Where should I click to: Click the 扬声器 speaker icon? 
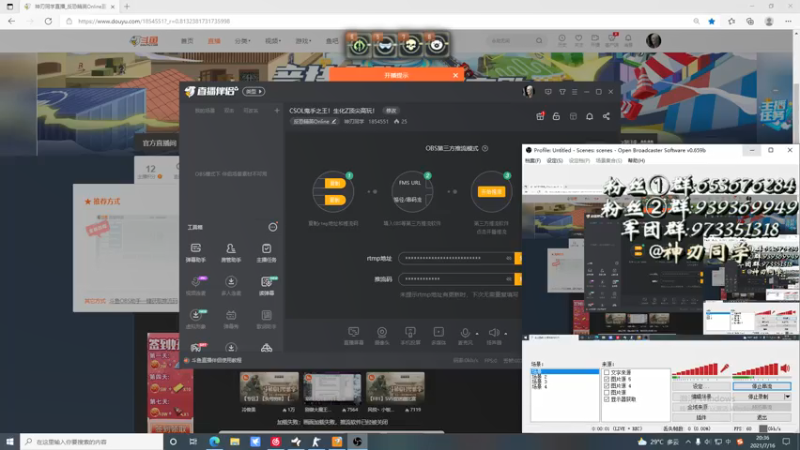pyautogui.click(x=494, y=333)
